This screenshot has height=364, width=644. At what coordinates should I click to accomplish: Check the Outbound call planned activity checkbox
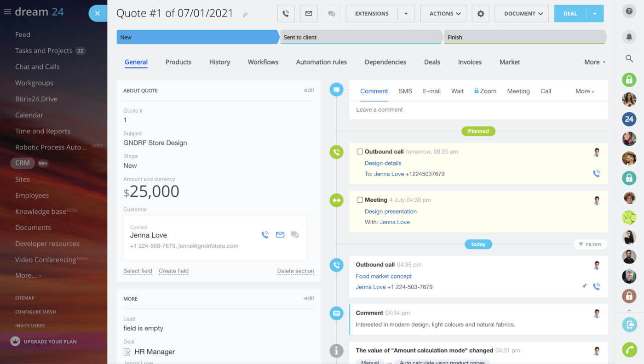pyautogui.click(x=360, y=151)
